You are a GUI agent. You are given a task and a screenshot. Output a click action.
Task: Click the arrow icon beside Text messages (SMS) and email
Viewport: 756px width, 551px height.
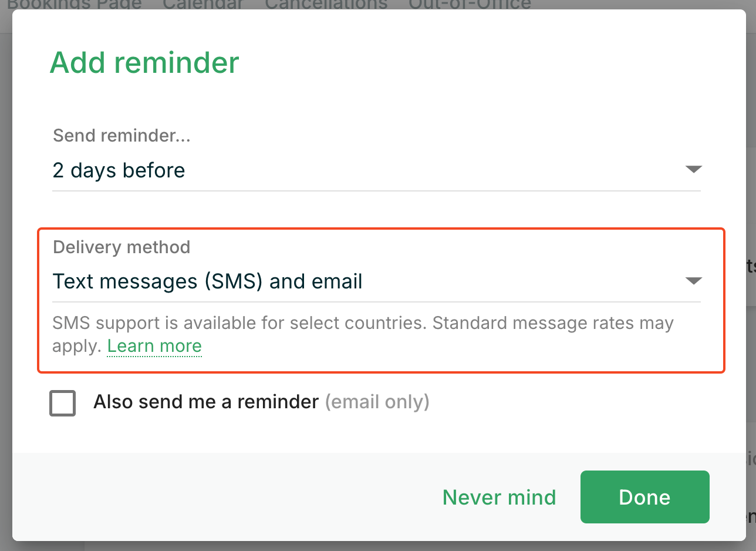tap(694, 281)
